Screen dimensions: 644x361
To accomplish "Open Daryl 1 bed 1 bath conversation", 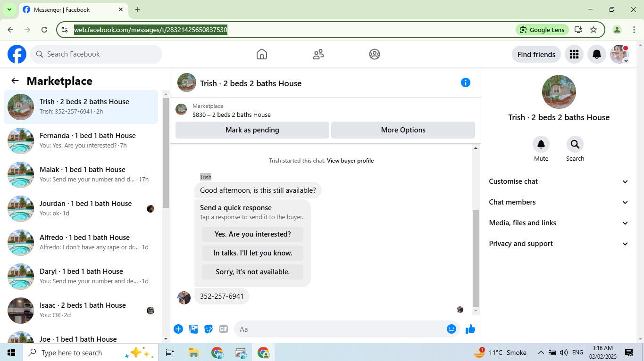I will [x=81, y=277].
